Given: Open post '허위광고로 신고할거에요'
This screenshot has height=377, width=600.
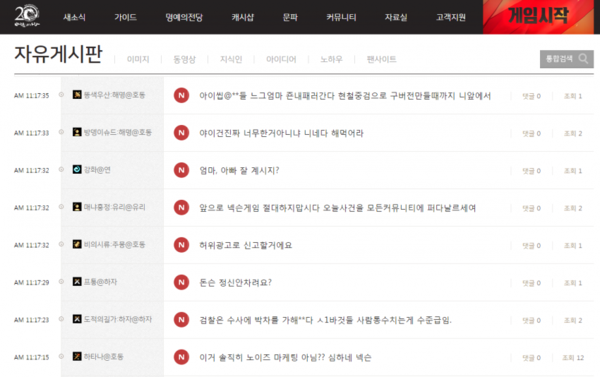Looking at the screenshot, I should (246, 245).
